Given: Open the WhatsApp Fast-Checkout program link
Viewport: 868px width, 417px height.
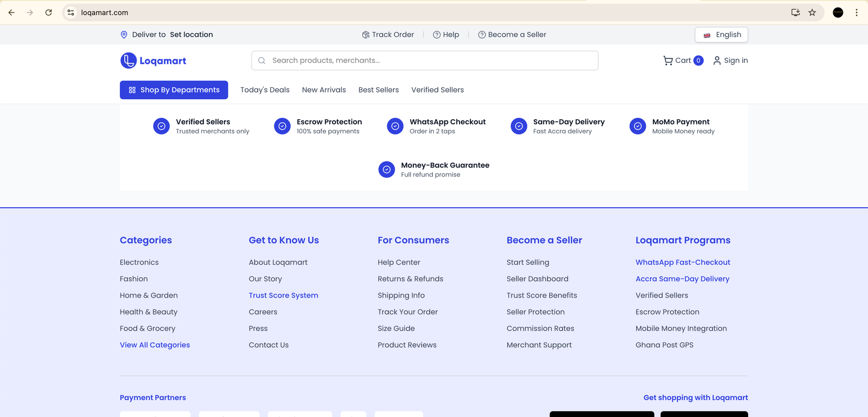Looking at the screenshot, I should [x=682, y=262].
